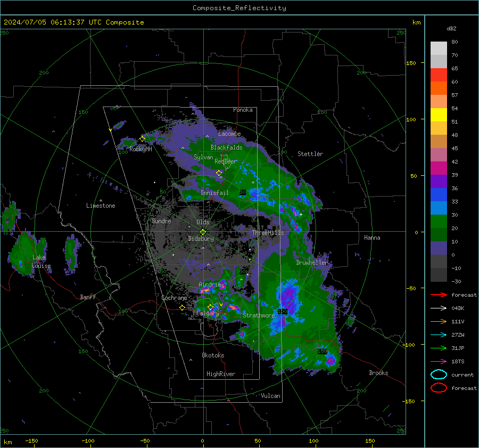Click the bright green 30-20 dBZ swatch
The height and width of the screenshot is (448, 479).
(x=439, y=222)
